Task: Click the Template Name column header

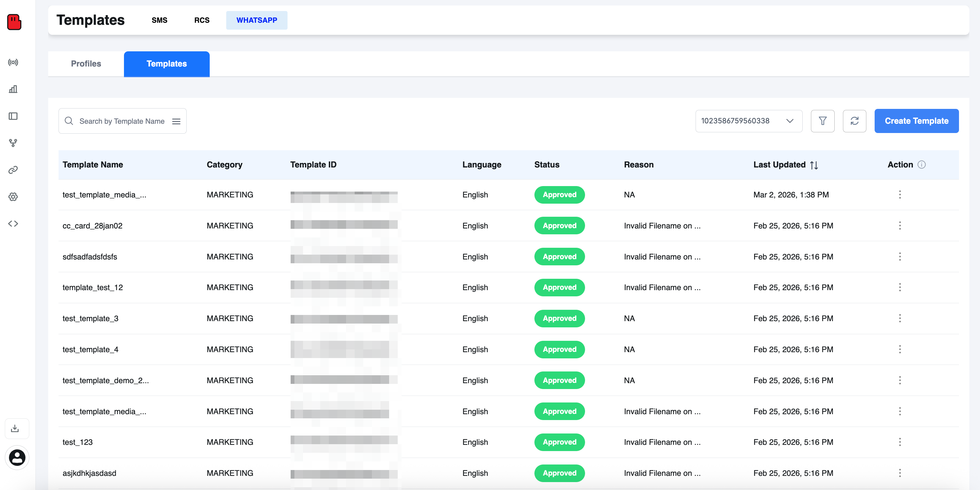Action: tap(93, 164)
